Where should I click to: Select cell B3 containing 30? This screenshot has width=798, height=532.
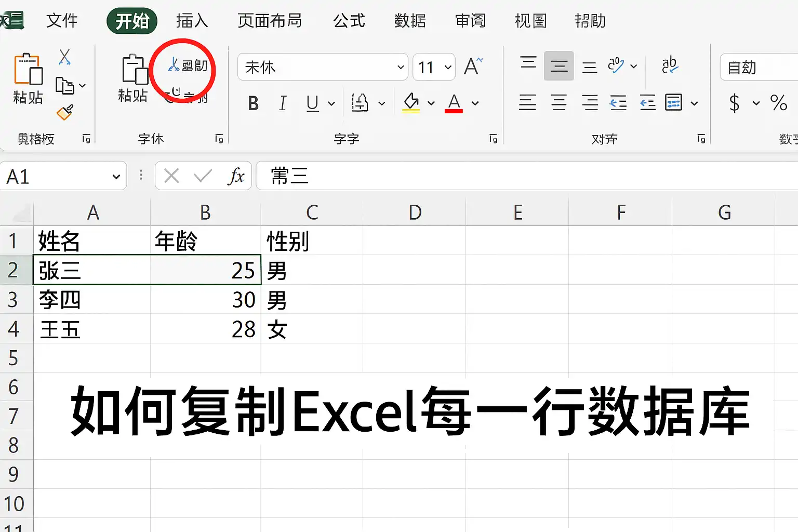pos(206,300)
